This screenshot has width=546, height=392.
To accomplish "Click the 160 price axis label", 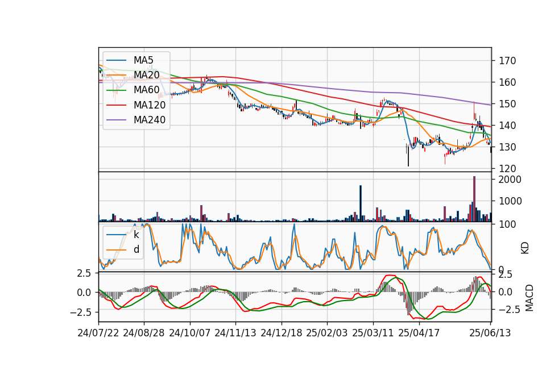I will tap(507, 82).
